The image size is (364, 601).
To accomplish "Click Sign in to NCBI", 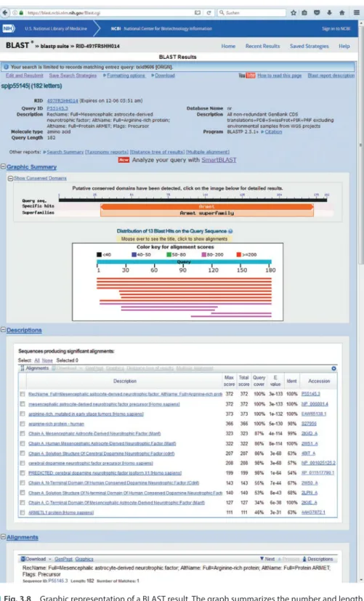I will tap(336, 29).
